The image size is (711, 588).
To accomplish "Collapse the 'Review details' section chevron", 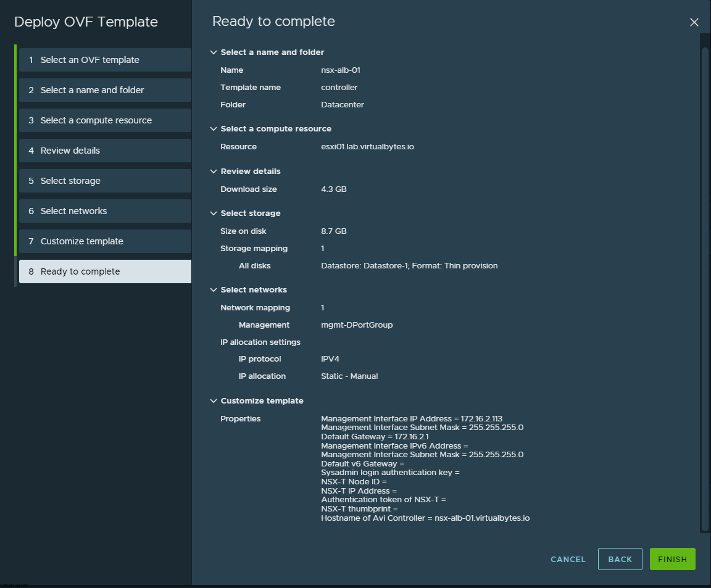I will click(214, 172).
